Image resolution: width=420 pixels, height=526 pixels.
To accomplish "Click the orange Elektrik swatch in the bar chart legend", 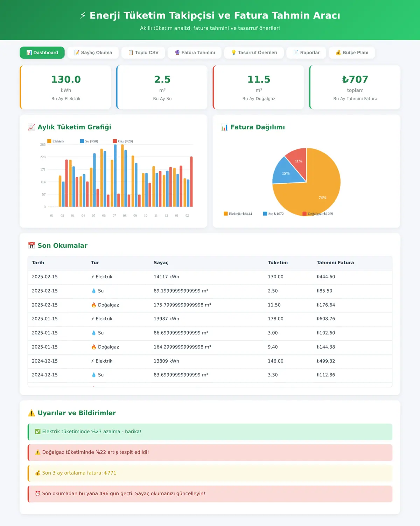I will pyautogui.click(x=49, y=141).
